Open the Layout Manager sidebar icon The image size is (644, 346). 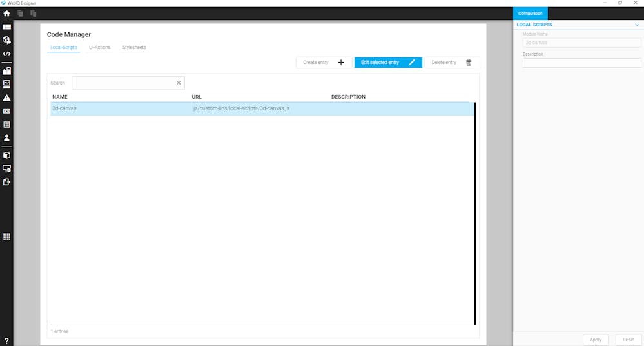(x=6, y=26)
